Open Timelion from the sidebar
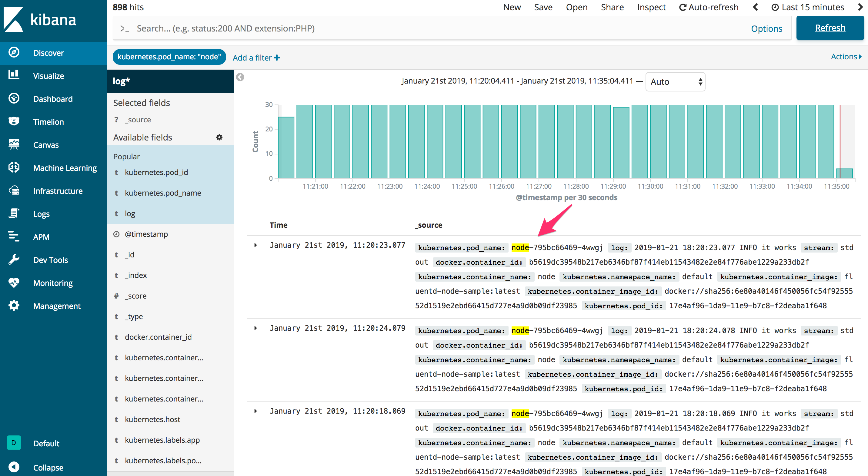Viewport: 868px width, 476px height. tap(48, 121)
